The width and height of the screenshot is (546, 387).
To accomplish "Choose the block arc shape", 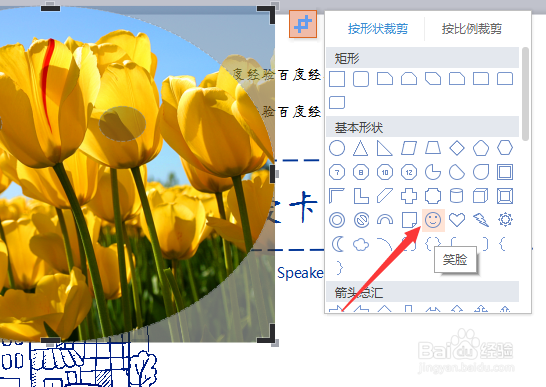I will pos(385,220).
